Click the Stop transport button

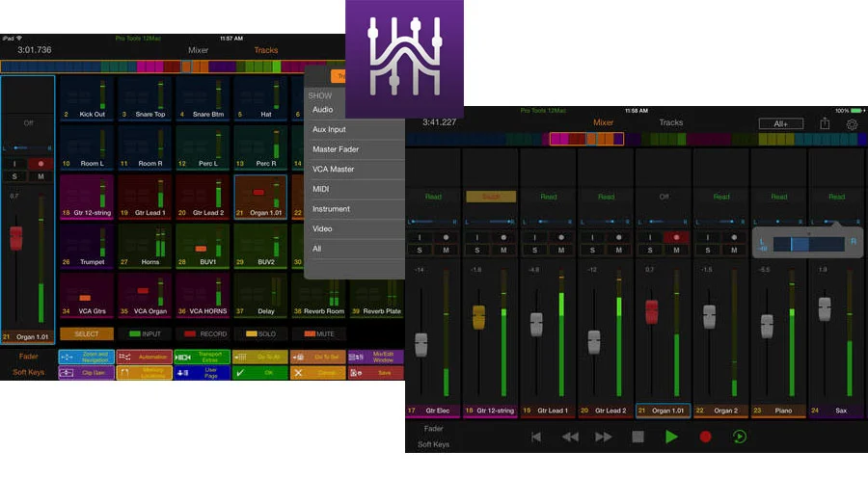click(x=637, y=437)
